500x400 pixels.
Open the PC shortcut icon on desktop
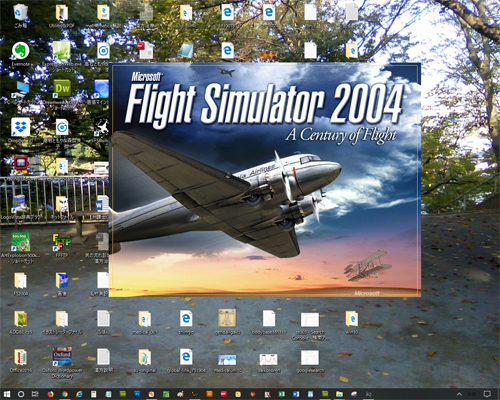click(22, 88)
